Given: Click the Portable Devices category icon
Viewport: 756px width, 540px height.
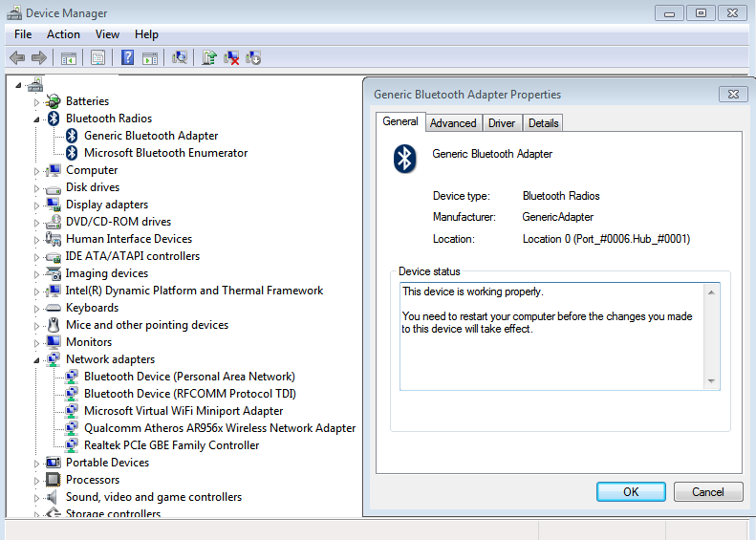Looking at the screenshot, I should click(53, 463).
